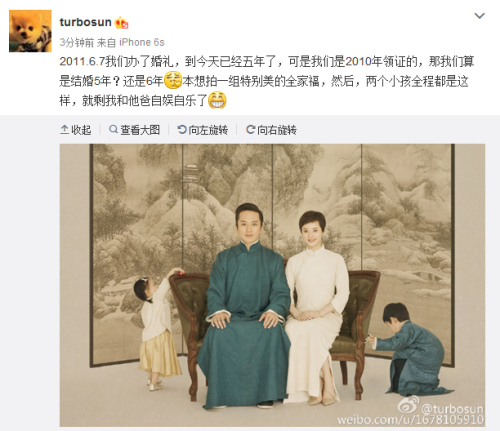Collapse the image with 收起

coord(76,130)
